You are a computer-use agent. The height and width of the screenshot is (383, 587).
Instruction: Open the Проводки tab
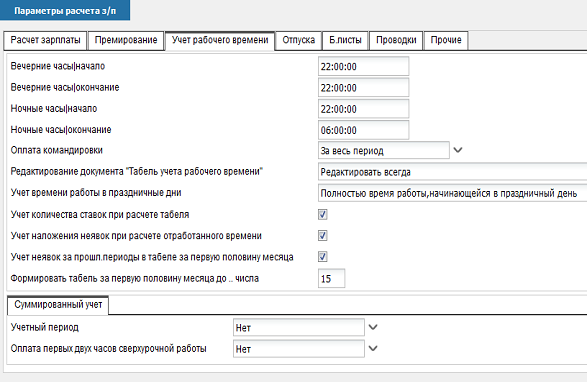click(x=396, y=40)
